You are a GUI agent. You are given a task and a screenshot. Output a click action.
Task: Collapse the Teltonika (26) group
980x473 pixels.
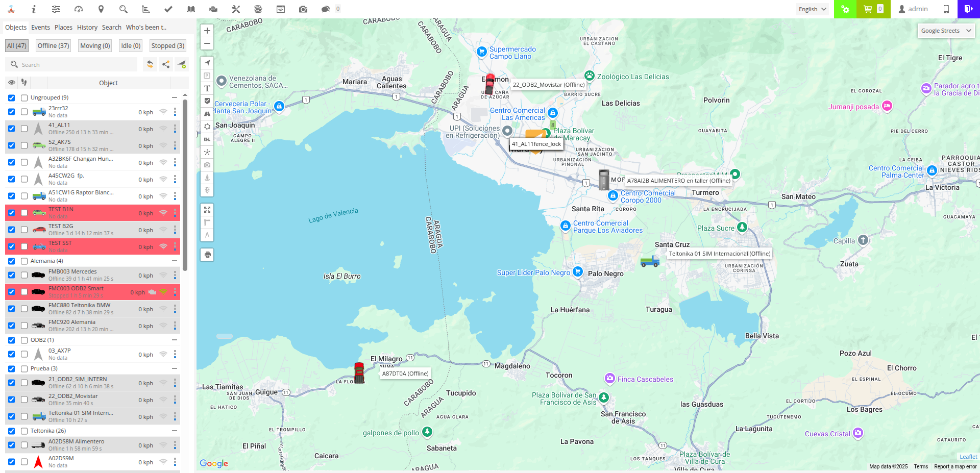pos(174,431)
